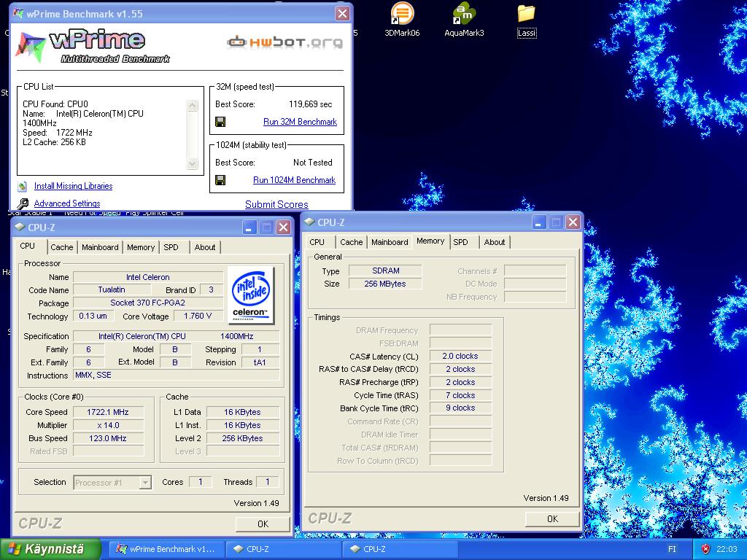
Task: Minimize the left CPU-Z window
Action: coord(249,227)
